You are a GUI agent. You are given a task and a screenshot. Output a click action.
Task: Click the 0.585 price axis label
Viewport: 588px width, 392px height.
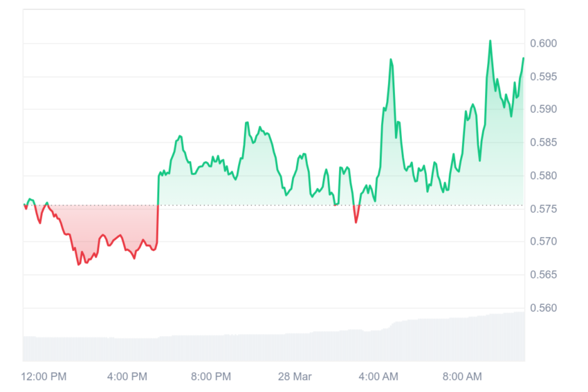pos(543,142)
